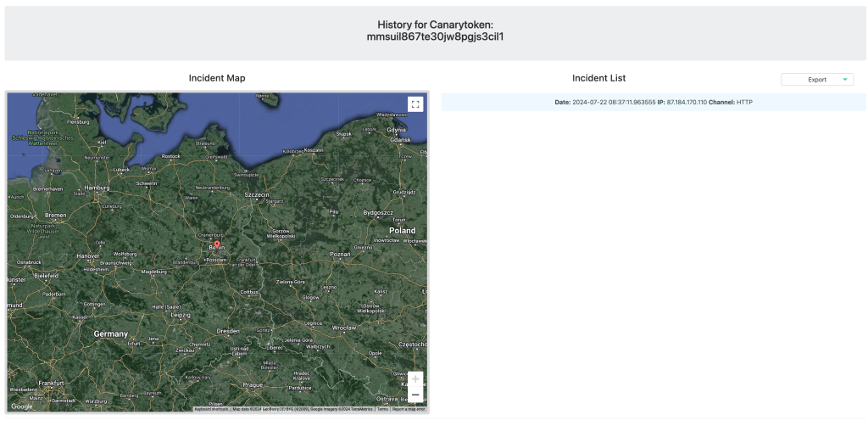868x426 pixels.
Task: Zoom out using the map minus button
Action: click(415, 395)
